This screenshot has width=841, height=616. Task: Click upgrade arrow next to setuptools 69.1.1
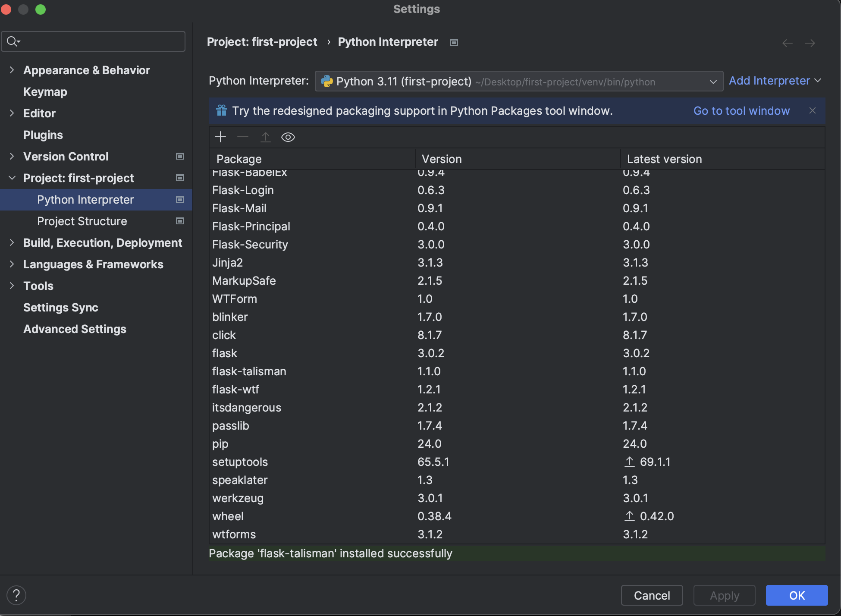[x=630, y=462]
